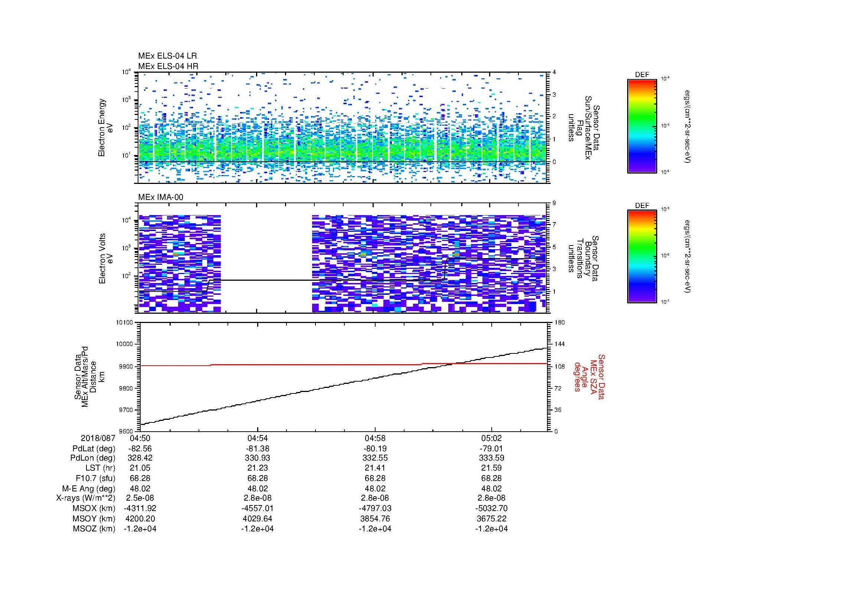Click the '04:58' time tick label

[375, 438]
